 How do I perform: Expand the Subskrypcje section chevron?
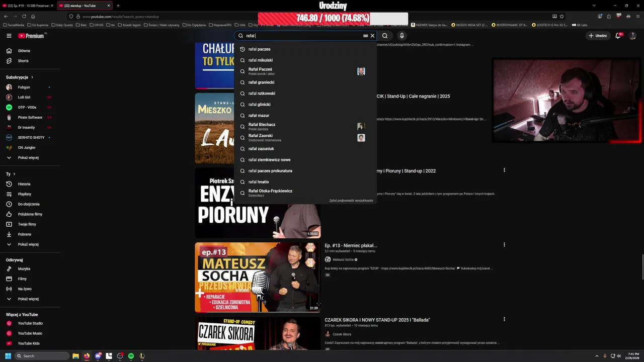click(32, 77)
